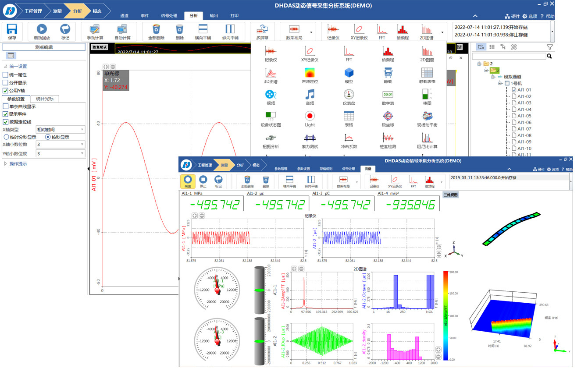This screenshot has height=386, width=588.
Task: Open the channel tree filter funnel
Action: tap(549, 47)
